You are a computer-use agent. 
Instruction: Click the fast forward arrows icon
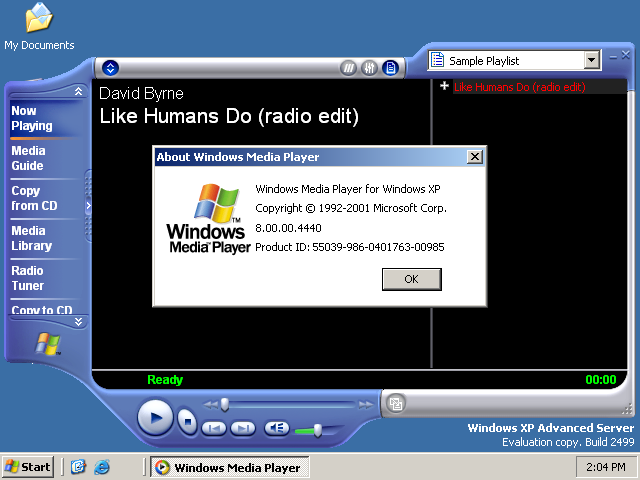pos(365,405)
